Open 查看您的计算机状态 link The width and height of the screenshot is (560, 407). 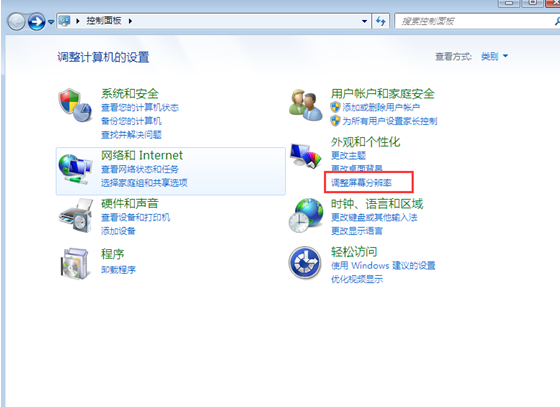140,107
